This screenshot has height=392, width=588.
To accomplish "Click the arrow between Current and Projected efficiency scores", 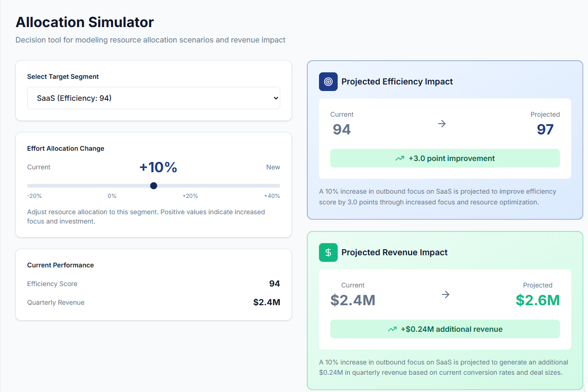I will [x=442, y=123].
